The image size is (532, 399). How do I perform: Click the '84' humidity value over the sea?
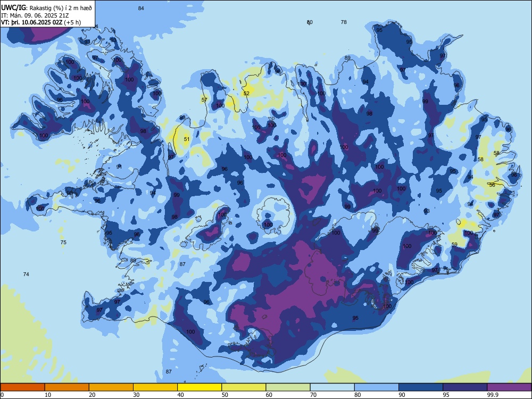141,8
